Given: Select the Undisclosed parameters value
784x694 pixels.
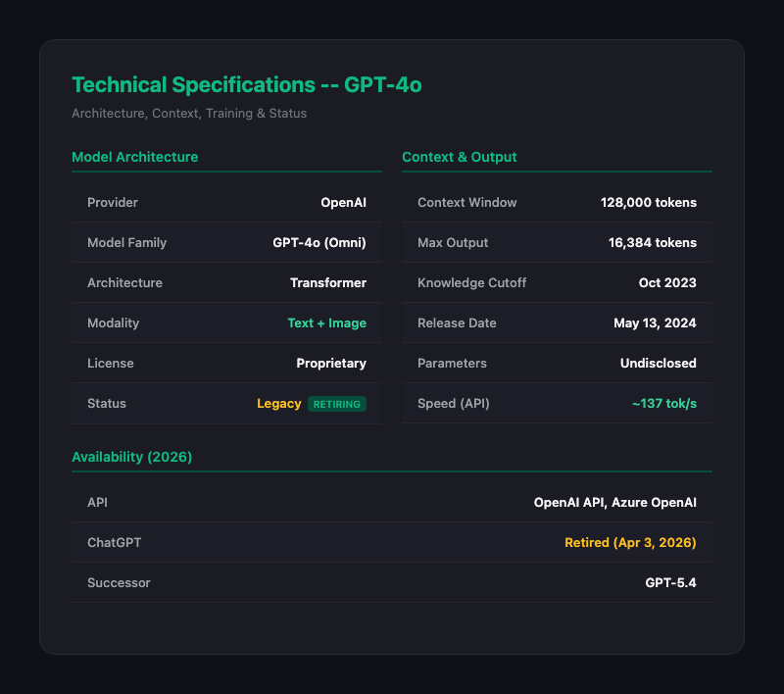Looking at the screenshot, I should [x=659, y=364].
